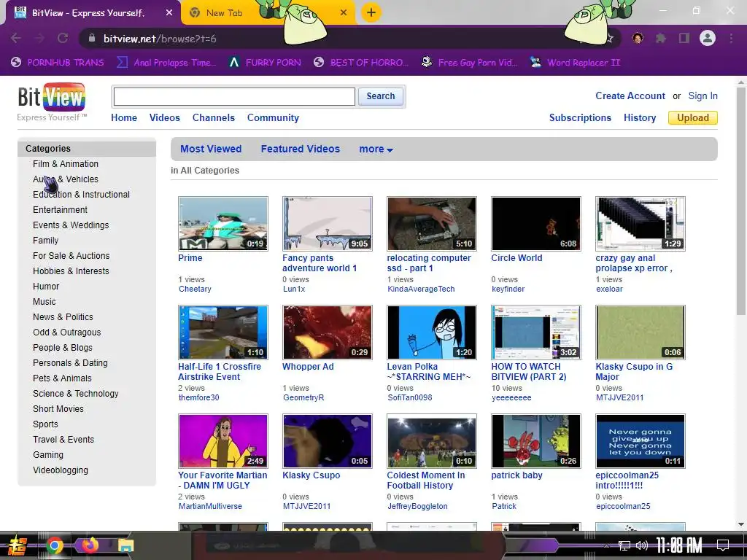Open the Videos navigation link

[164, 117]
